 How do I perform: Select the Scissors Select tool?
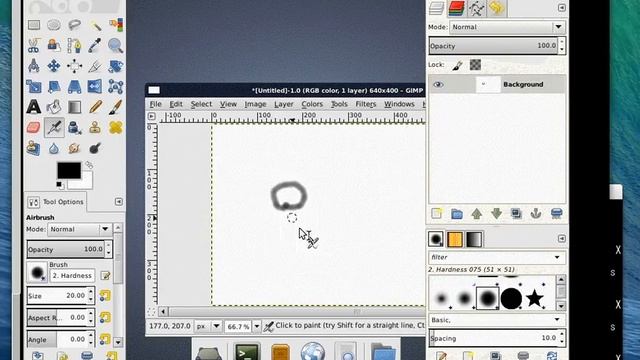[34, 45]
